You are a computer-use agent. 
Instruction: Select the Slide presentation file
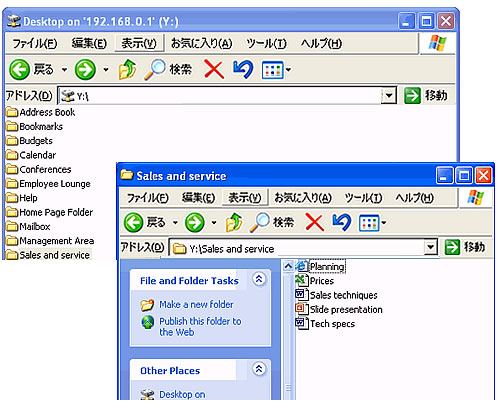339,309
